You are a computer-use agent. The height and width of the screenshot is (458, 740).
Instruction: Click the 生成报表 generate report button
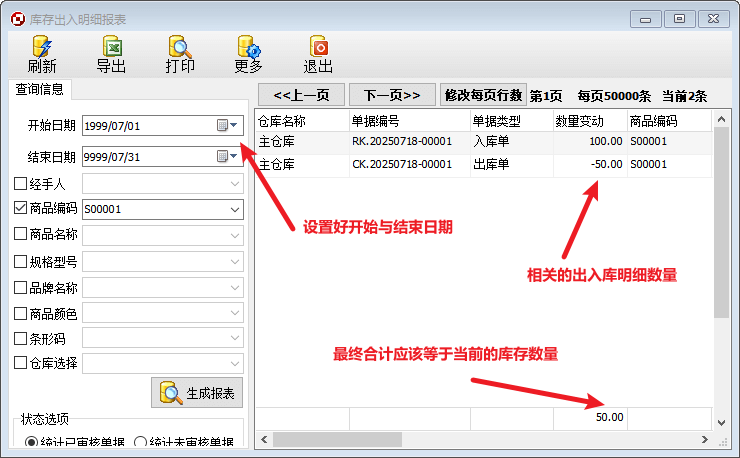click(x=197, y=392)
